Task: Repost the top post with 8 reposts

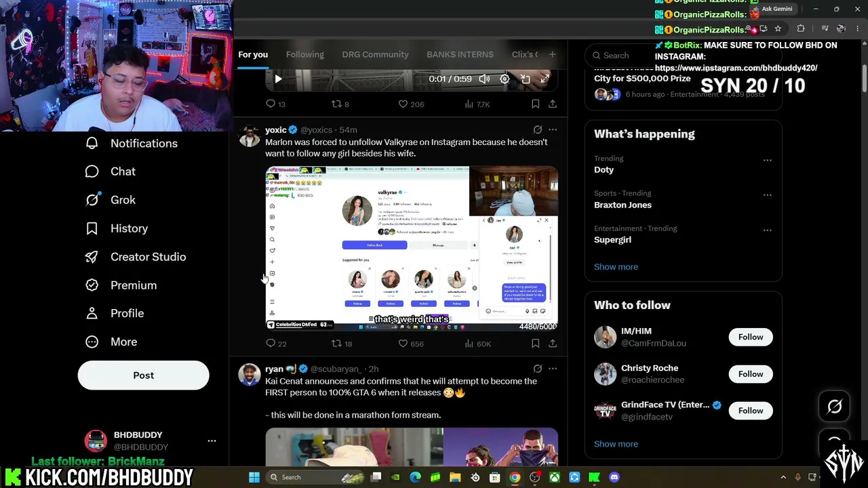Action: [x=340, y=104]
